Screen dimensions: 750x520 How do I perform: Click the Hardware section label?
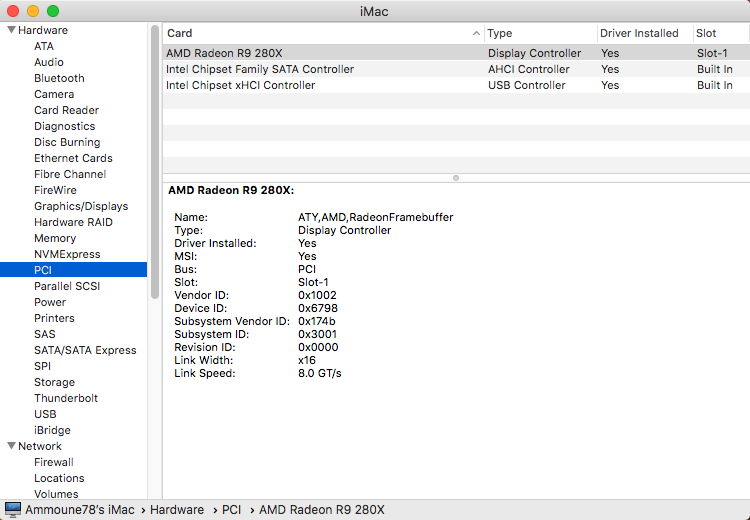tap(43, 30)
